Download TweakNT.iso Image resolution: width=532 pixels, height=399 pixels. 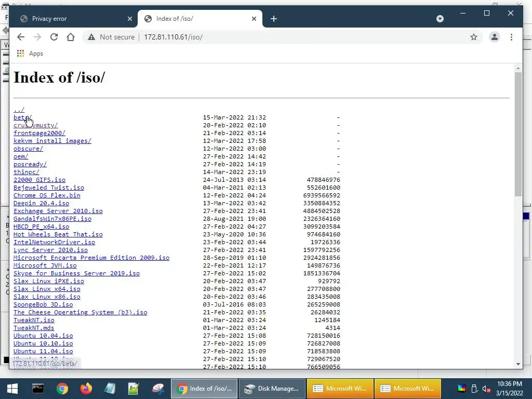(x=34, y=320)
